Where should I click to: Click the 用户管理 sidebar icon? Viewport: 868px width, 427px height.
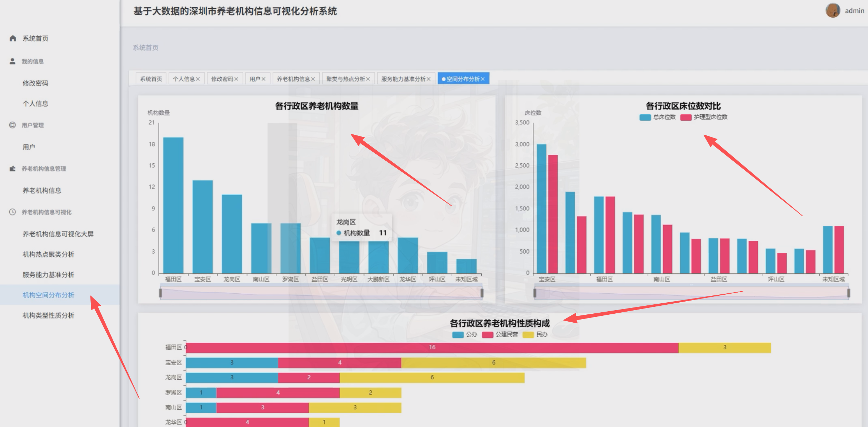click(12, 125)
